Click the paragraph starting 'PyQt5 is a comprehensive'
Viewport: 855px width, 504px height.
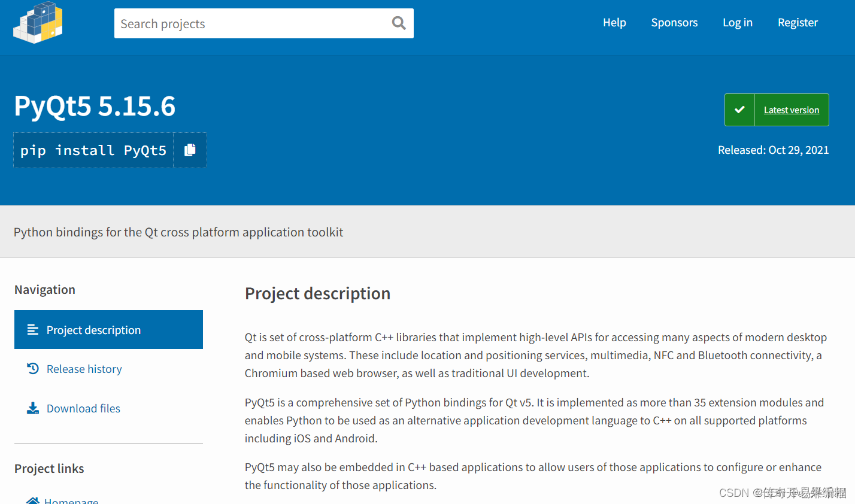point(534,420)
